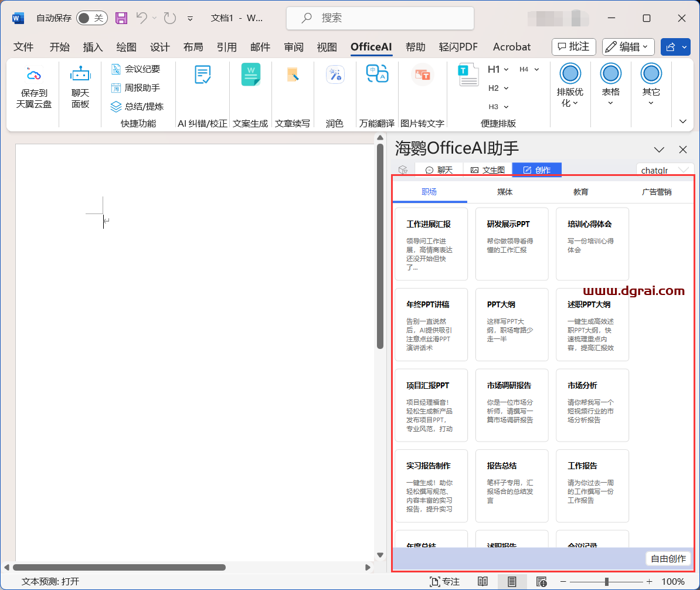The width and height of the screenshot is (700, 590).
Task: Select the 教育 category tab
Action: point(581,192)
